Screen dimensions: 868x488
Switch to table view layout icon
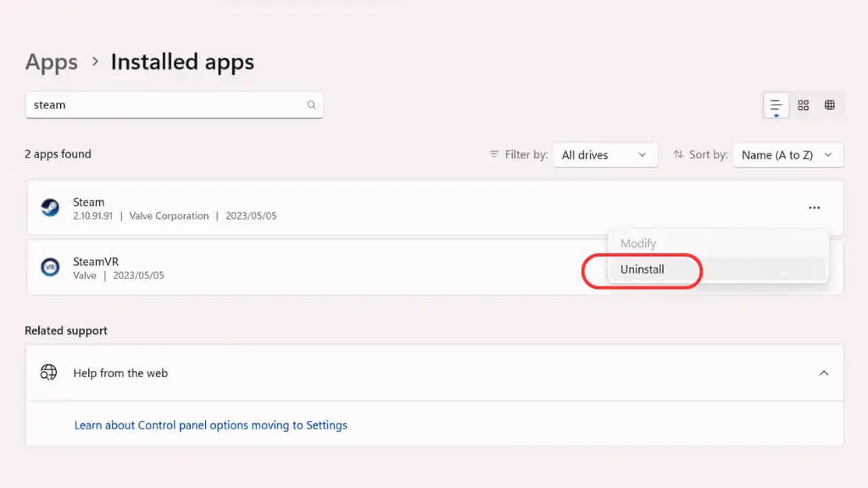coord(829,105)
